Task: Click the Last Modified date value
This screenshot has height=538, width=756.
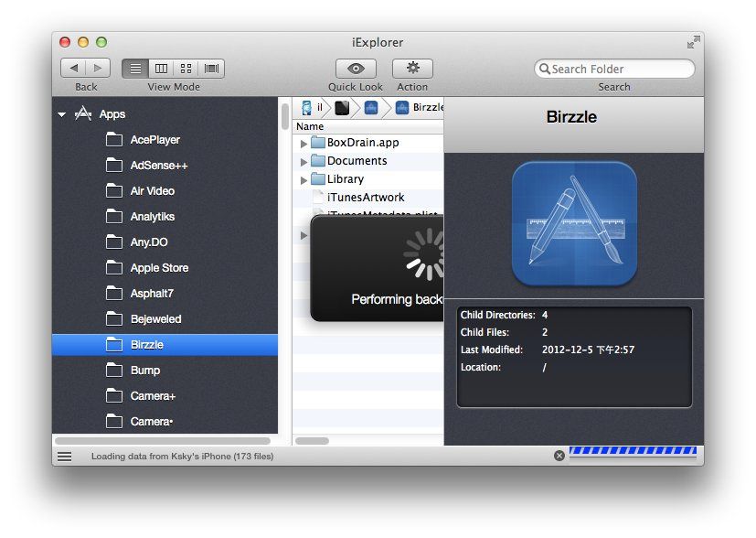Action: click(588, 350)
